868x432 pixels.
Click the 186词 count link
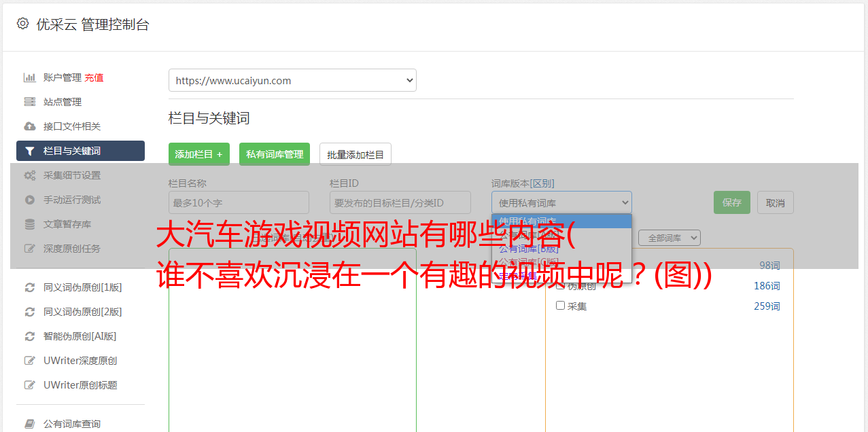(x=767, y=286)
